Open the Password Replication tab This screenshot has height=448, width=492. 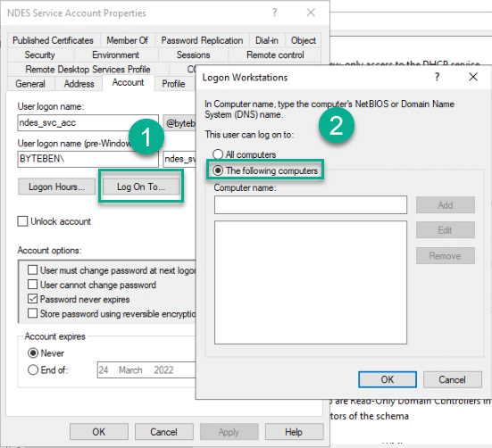coord(202,40)
